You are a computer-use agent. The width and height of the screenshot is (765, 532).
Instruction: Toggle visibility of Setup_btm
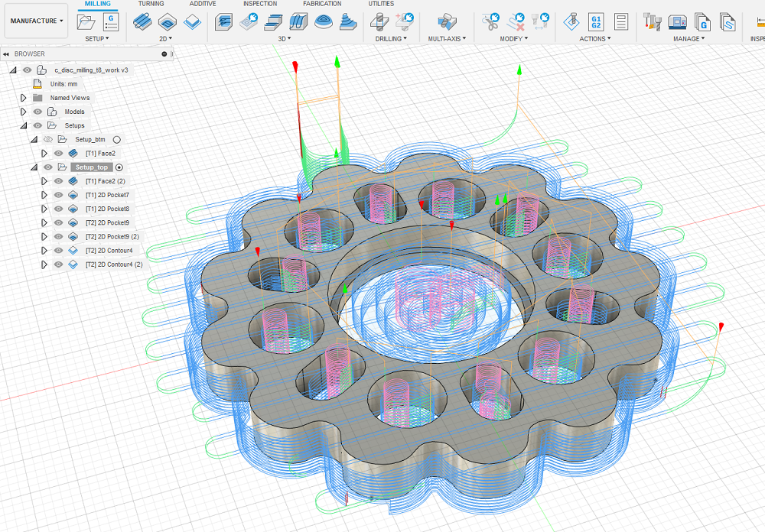[x=47, y=139]
